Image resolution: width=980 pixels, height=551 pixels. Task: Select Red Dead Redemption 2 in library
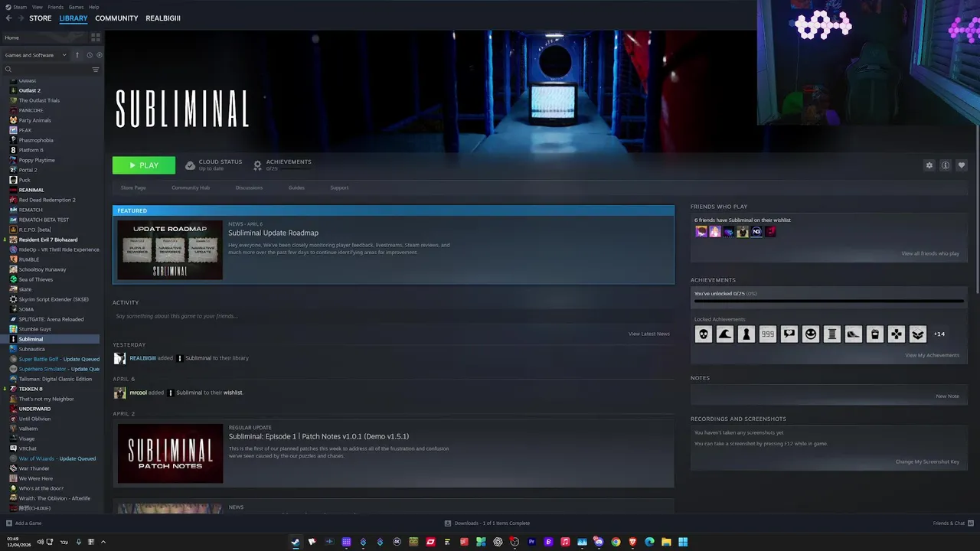coord(47,200)
